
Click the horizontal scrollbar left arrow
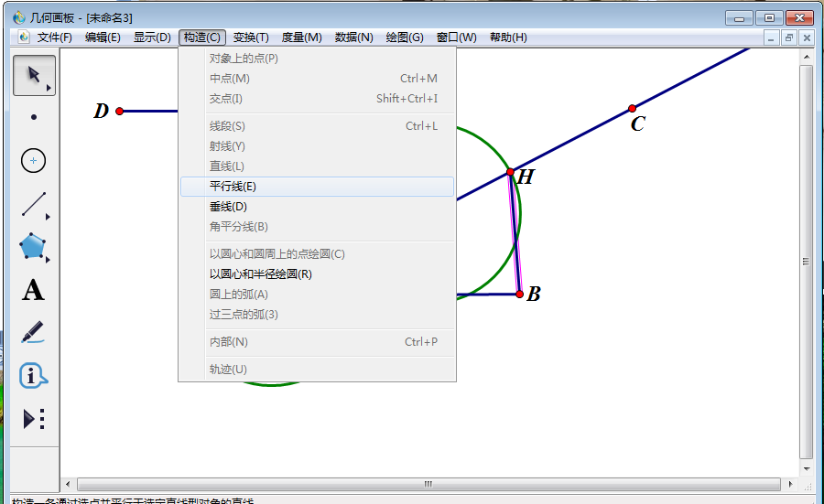click(x=67, y=484)
